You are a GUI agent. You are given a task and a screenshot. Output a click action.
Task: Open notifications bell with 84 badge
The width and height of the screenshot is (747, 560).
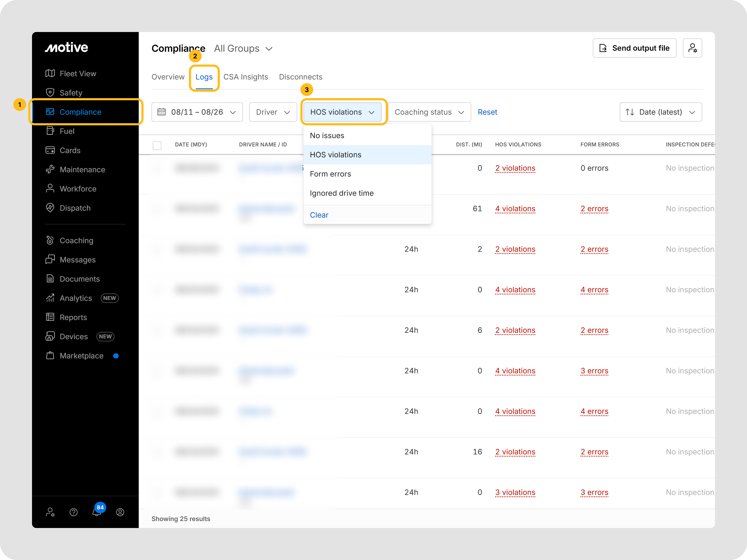(97, 512)
